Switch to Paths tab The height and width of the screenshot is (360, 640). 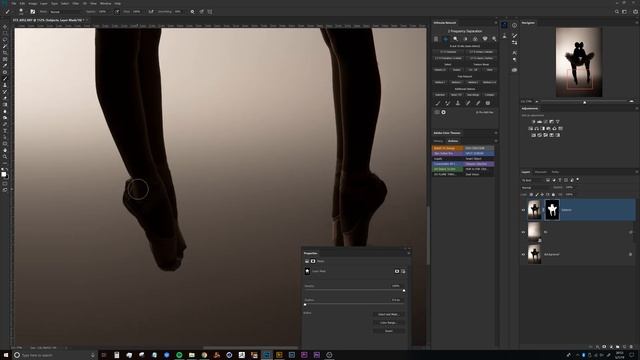coord(555,172)
